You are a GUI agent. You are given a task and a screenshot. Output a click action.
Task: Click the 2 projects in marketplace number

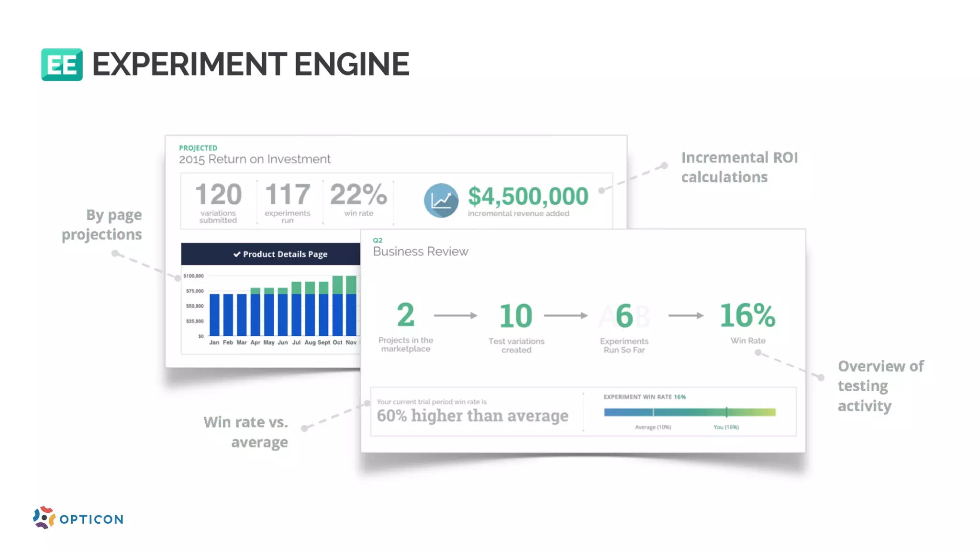pyautogui.click(x=405, y=315)
